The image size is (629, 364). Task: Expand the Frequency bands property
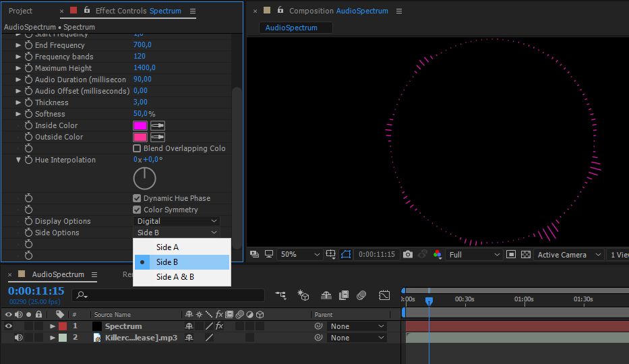coord(18,57)
